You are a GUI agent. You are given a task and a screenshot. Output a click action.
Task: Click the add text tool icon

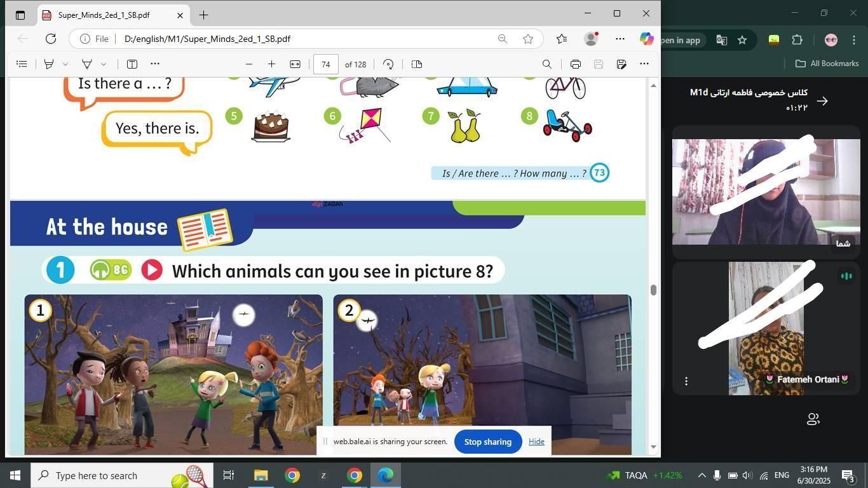(x=132, y=64)
